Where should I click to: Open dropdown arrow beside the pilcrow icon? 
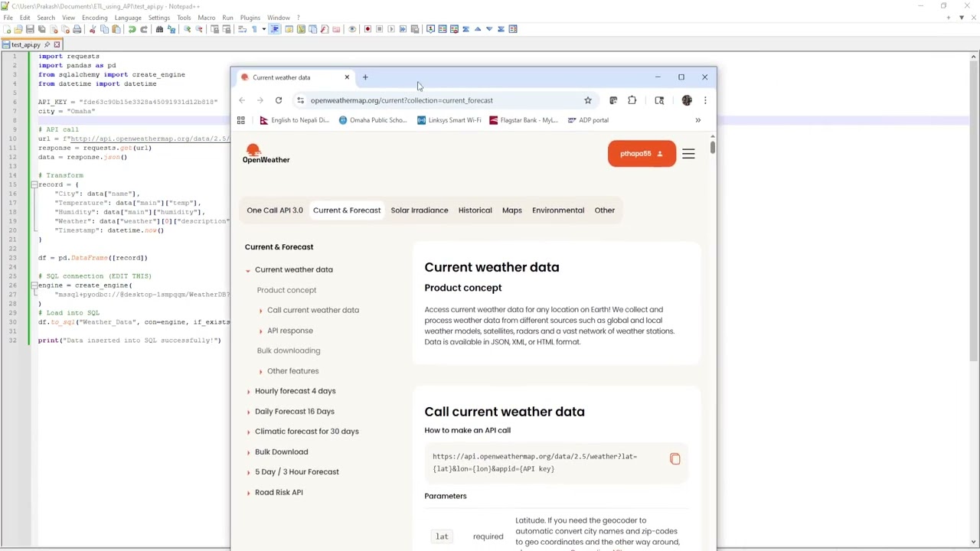click(264, 29)
